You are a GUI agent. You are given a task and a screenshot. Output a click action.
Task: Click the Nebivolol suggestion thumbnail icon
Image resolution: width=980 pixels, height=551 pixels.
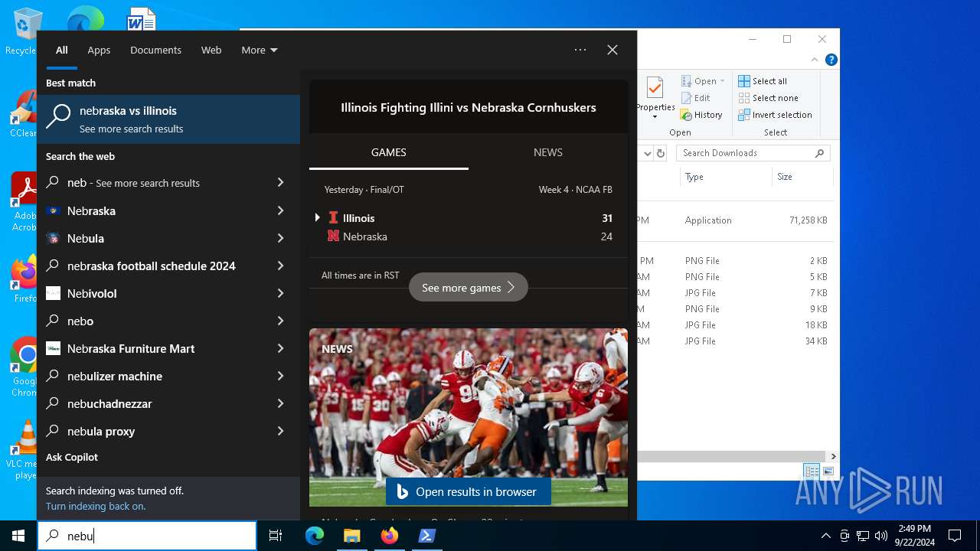click(x=53, y=293)
